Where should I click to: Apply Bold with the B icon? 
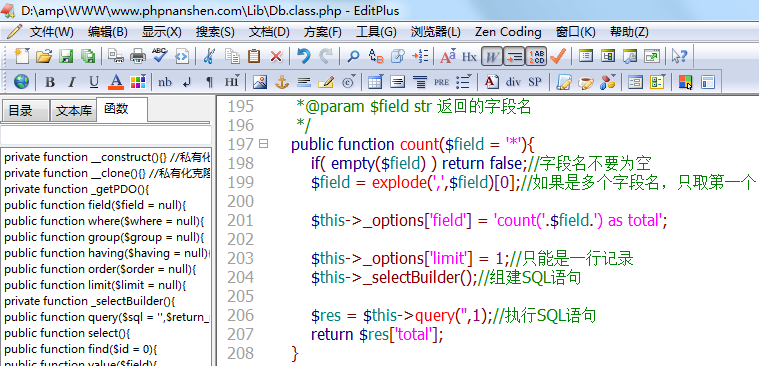49,82
